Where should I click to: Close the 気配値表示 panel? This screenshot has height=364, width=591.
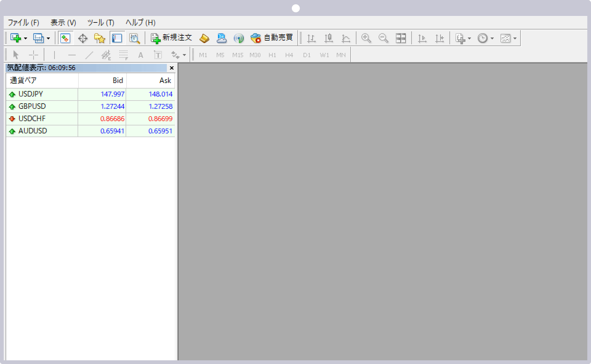pyautogui.click(x=172, y=68)
